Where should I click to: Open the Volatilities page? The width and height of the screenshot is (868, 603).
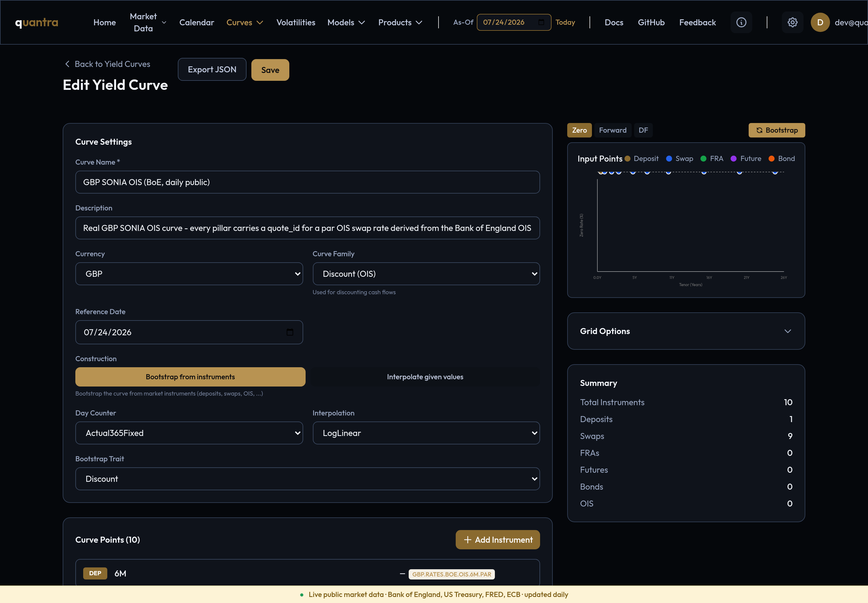[x=296, y=22]
